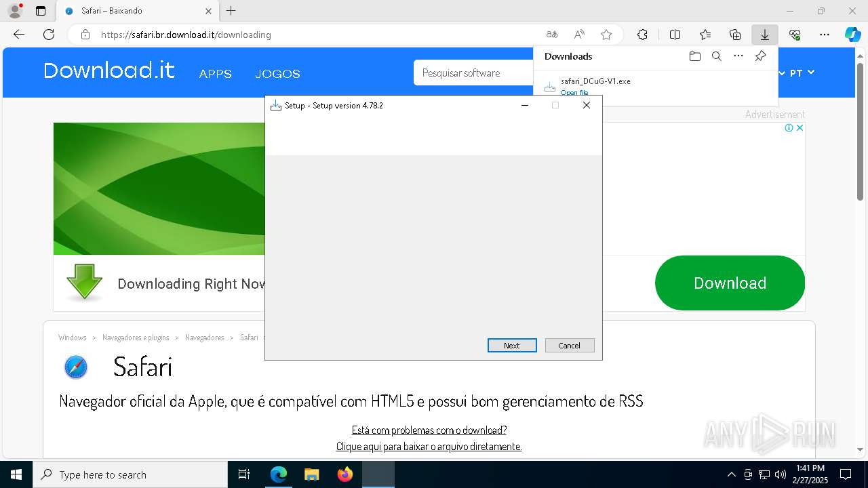
Task: Open file safari_DCuG-V1.exe link
Action: click(574, 93)
